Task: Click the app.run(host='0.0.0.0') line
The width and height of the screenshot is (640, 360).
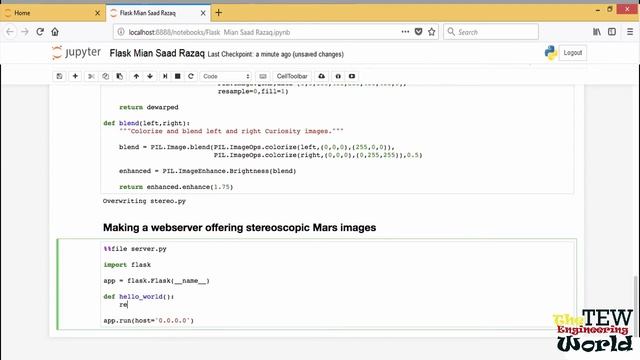Action: (149, 320)
